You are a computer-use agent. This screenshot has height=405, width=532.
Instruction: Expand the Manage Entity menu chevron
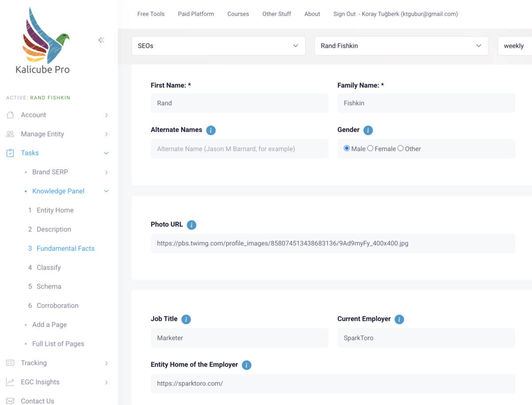(106, 134)
